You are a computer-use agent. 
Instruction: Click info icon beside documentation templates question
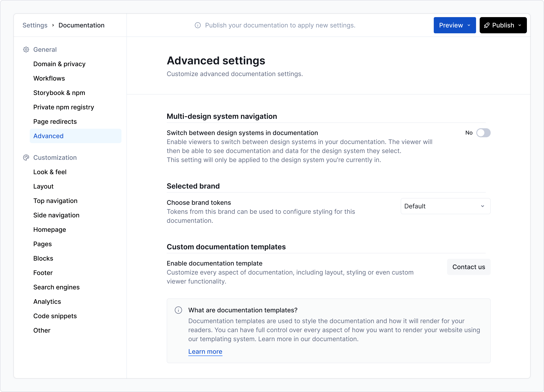click(178, 310)
